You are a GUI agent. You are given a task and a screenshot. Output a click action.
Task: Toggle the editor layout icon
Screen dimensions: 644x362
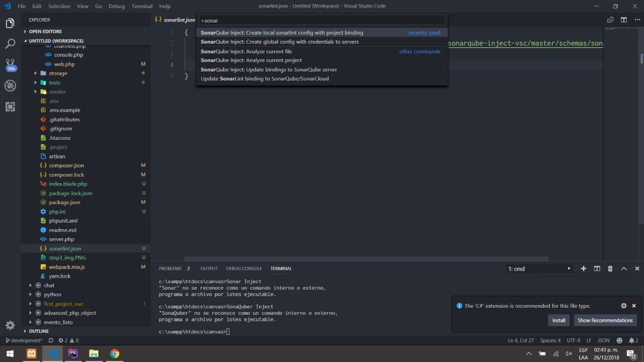point(624,20)
